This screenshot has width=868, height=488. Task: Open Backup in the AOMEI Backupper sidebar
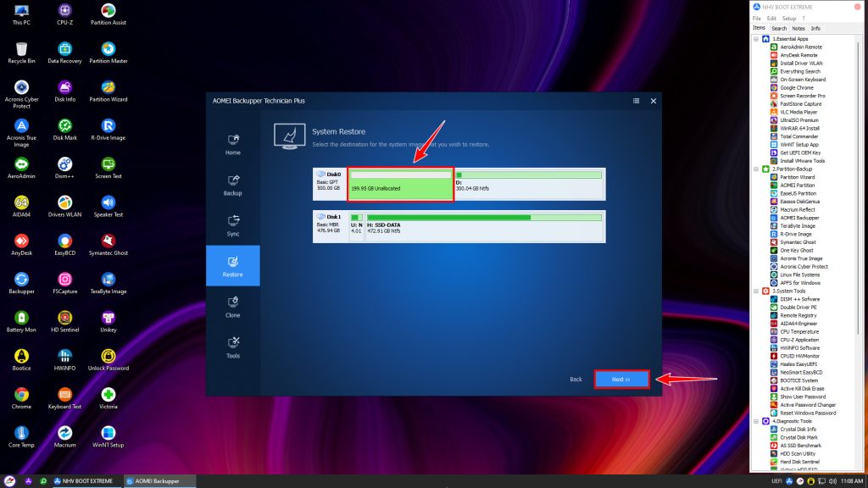pos(232,185)
